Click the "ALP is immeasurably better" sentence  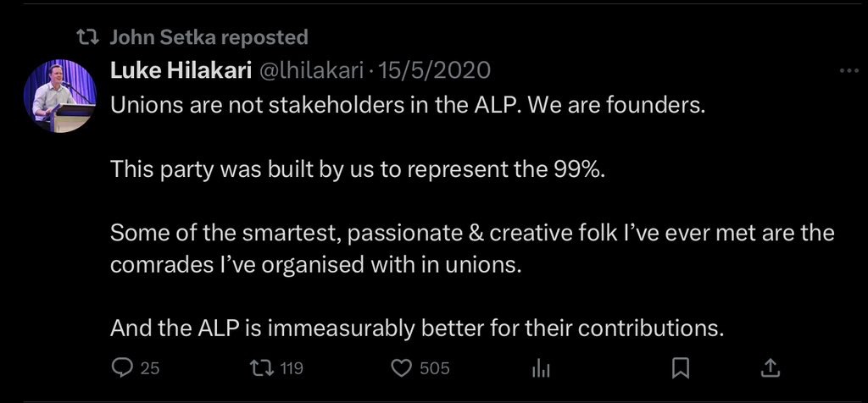[x=417, y=326]
